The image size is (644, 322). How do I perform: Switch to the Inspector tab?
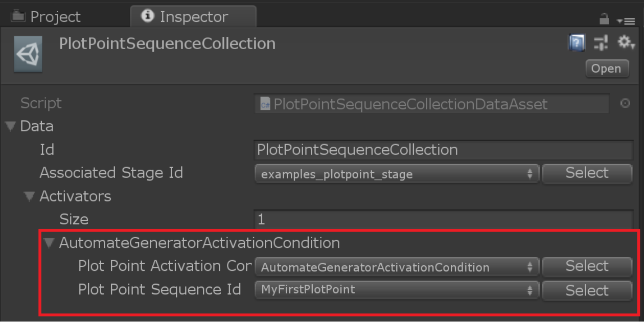pos(193,16)
